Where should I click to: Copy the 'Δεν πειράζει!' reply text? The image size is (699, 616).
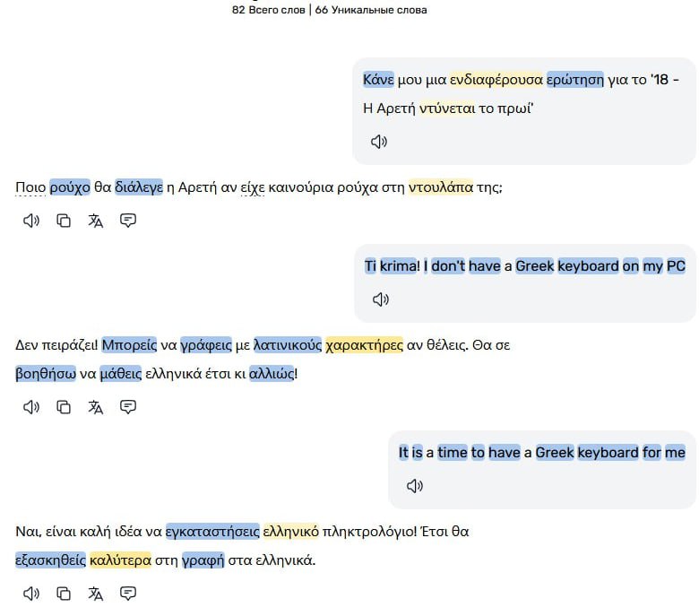(x=64, y=407)
